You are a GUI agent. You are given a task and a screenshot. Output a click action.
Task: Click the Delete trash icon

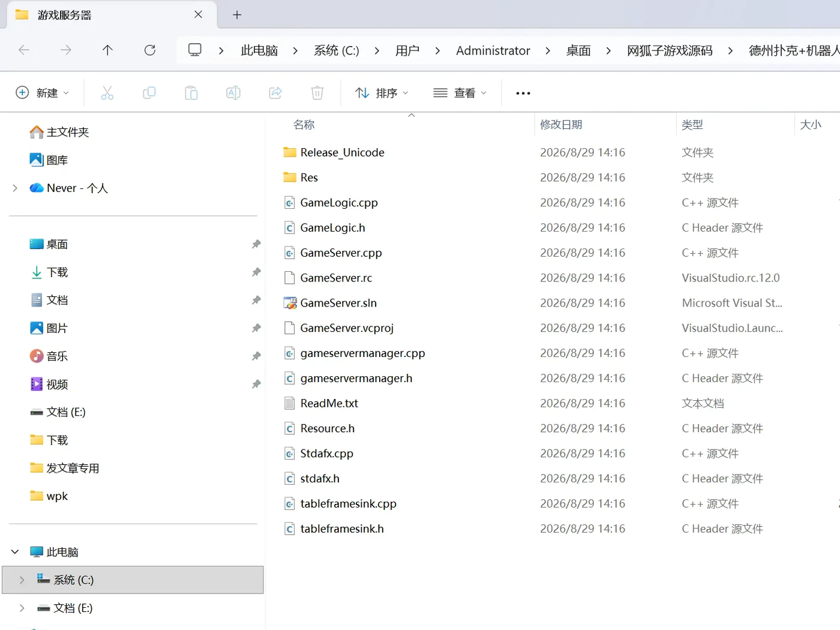317,93
